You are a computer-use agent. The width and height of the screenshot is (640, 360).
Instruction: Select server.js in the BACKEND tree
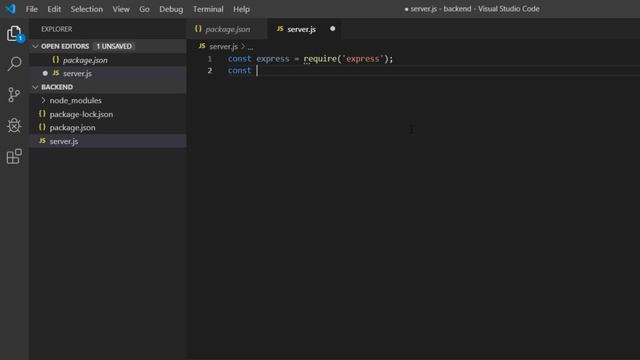(x=108, y=141)
